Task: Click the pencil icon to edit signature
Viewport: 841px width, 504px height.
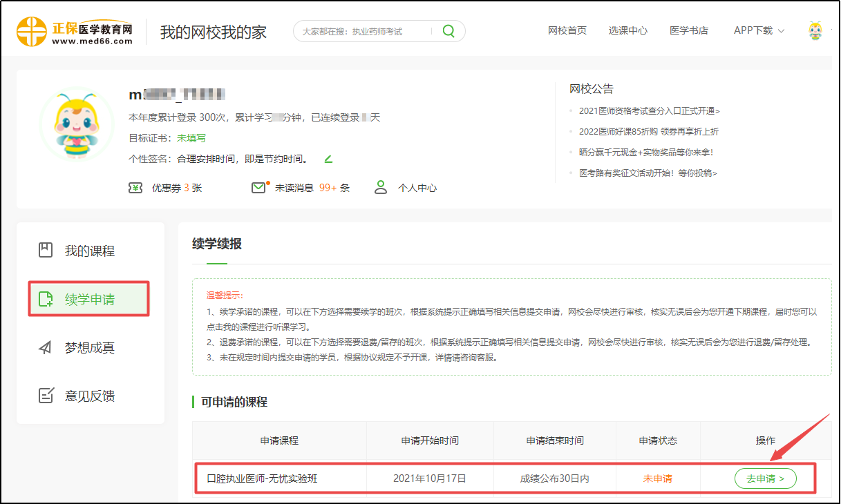Action: point(328,158)
